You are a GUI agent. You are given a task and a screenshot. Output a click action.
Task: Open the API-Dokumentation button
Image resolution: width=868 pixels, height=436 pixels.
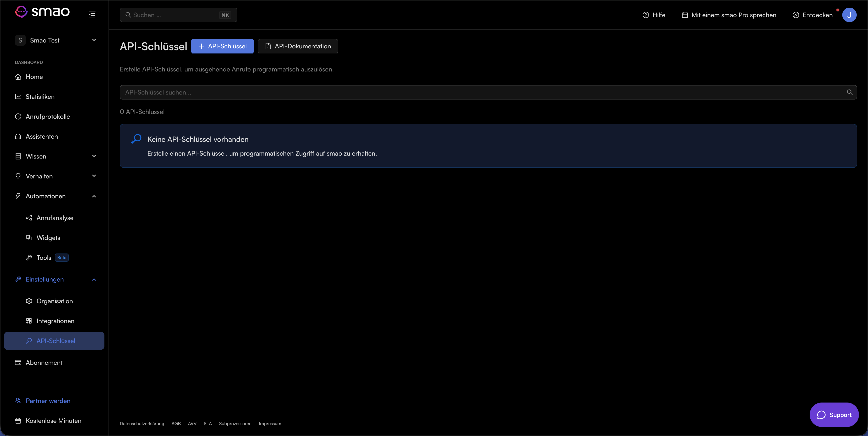[x=298, y=46]
